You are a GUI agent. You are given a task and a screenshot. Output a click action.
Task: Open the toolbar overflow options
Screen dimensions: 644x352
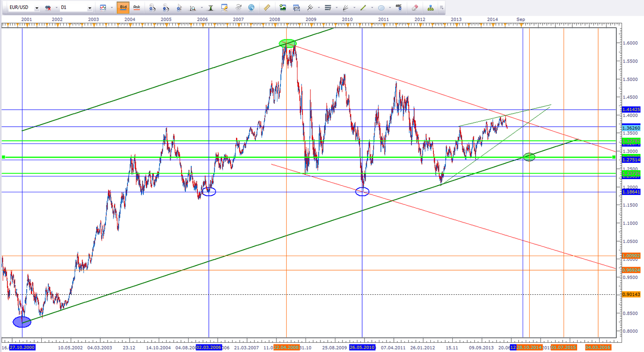point(441,8)
